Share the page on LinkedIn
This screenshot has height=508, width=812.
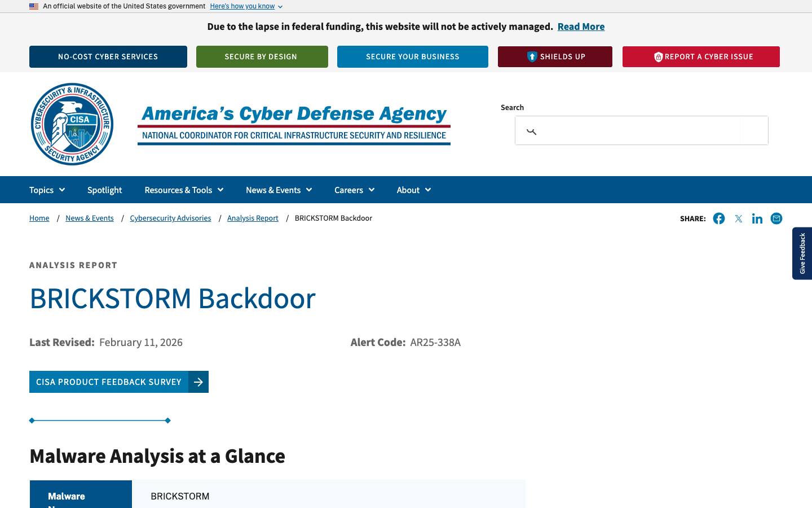[x=757, y=218]
